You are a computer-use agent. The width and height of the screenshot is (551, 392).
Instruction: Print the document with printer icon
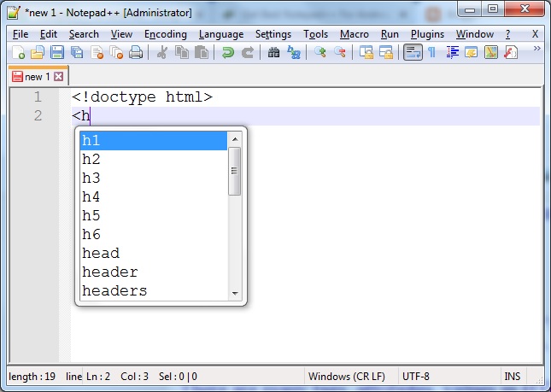point(136,52)
